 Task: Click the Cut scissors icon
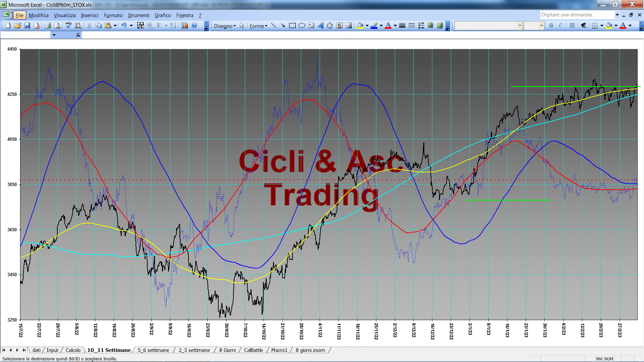[89, 25]
